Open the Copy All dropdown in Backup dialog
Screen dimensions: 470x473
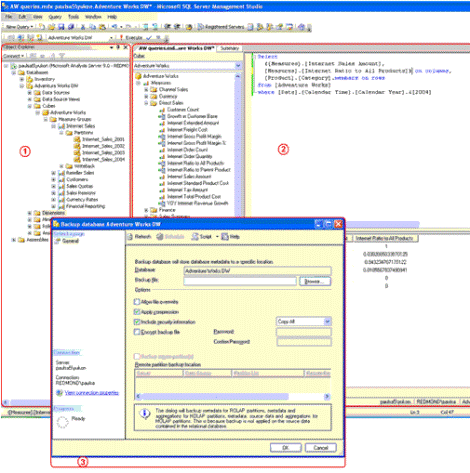(x=327, y=321)
